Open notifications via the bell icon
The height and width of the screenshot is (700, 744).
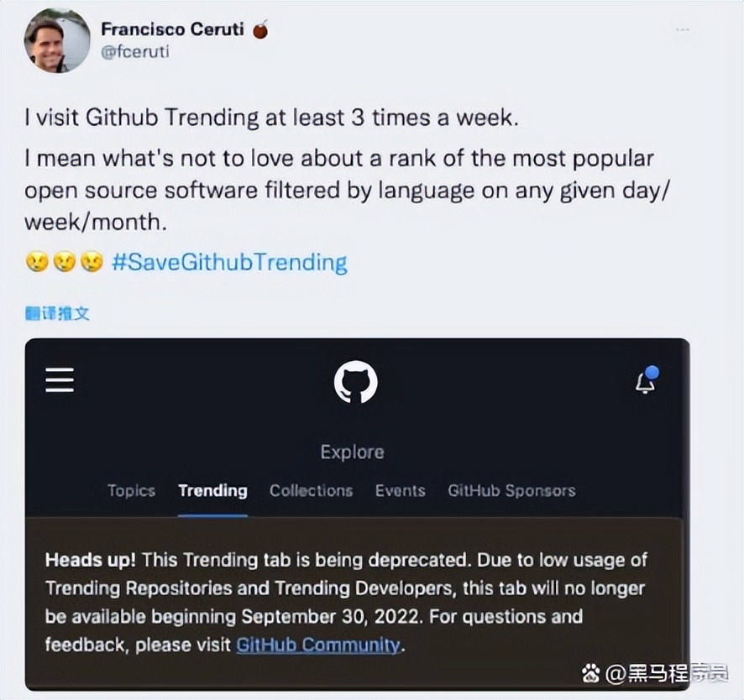pos(645,382)
